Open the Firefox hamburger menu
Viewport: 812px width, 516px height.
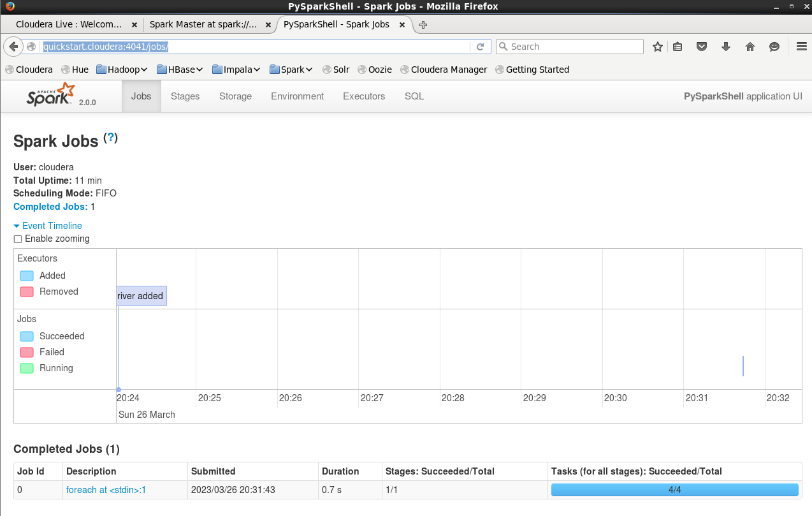(x=801, y=46)
